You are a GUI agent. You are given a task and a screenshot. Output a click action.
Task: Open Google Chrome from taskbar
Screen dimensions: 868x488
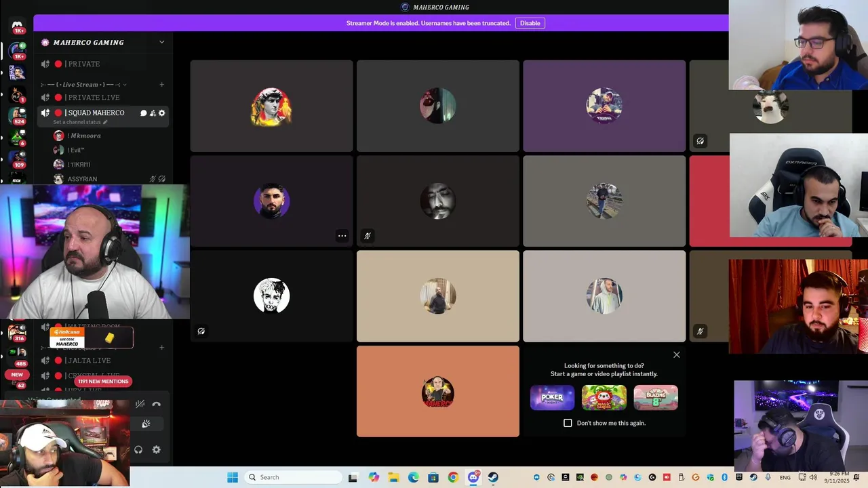[453, 477]
